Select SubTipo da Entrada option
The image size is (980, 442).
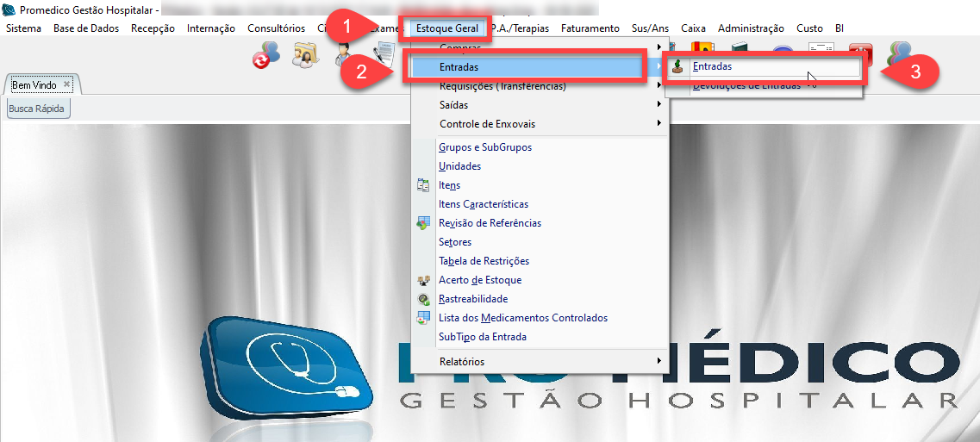[x=482, y=337]
